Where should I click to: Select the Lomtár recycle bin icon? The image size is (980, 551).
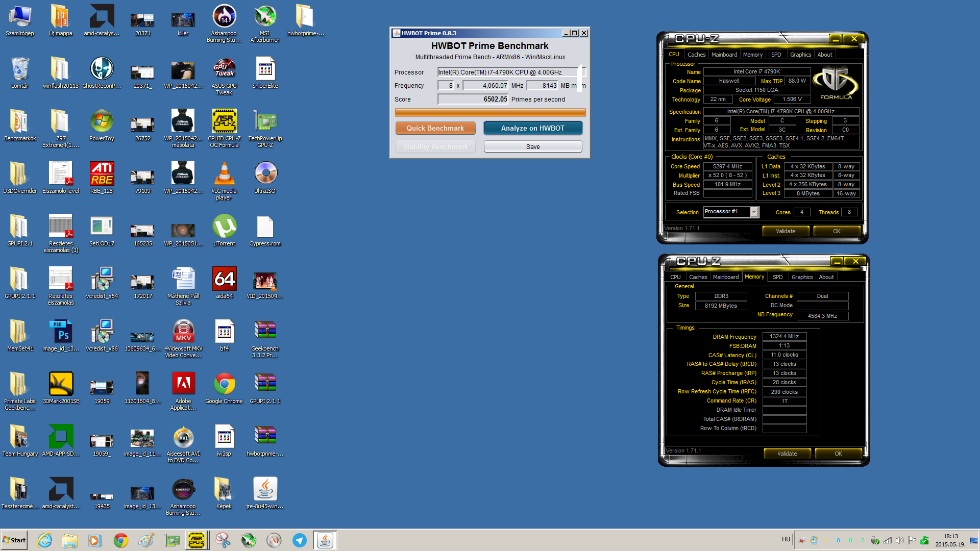coord(20,72)
